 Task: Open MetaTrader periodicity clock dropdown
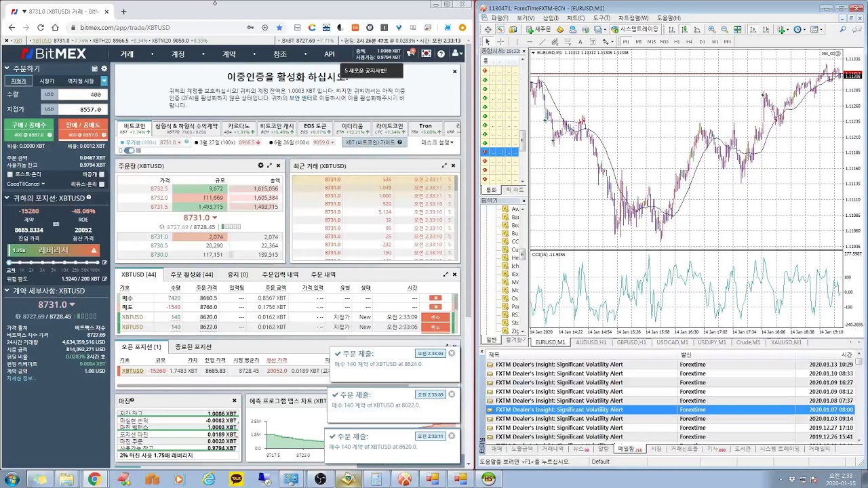point(800,30)
